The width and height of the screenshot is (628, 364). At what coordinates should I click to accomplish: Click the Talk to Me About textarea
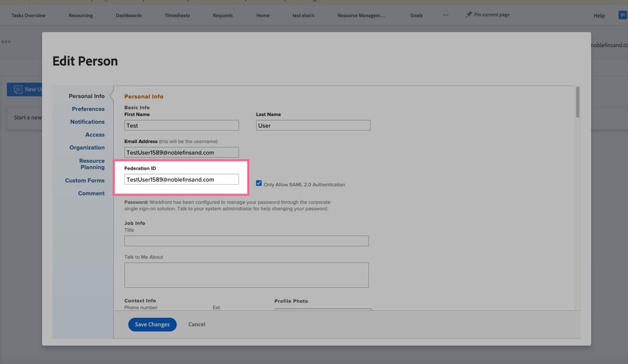246,275
